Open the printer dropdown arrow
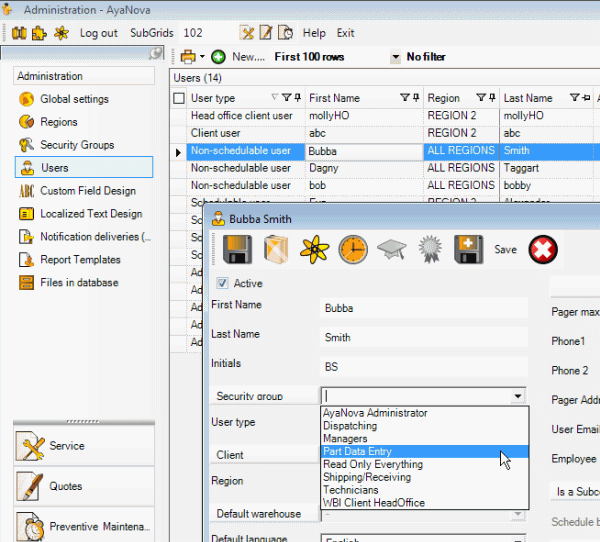 [x=202, y=57]
